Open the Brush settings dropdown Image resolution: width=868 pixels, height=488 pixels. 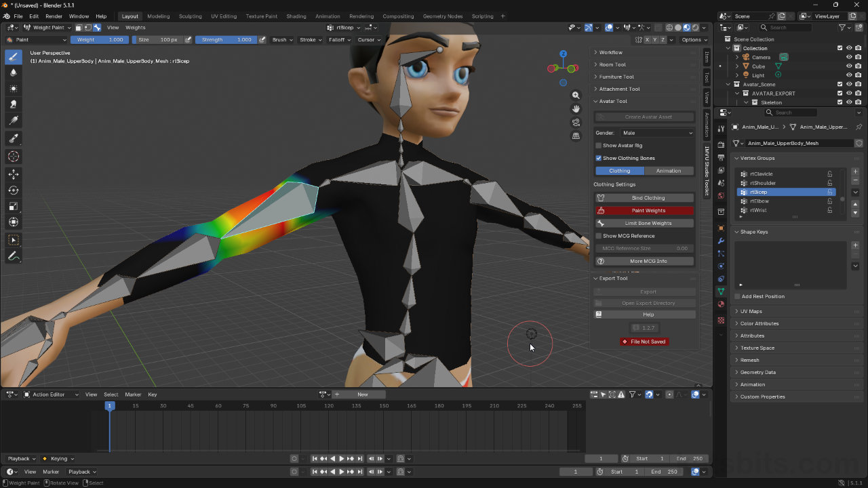[x=281, y=40]
